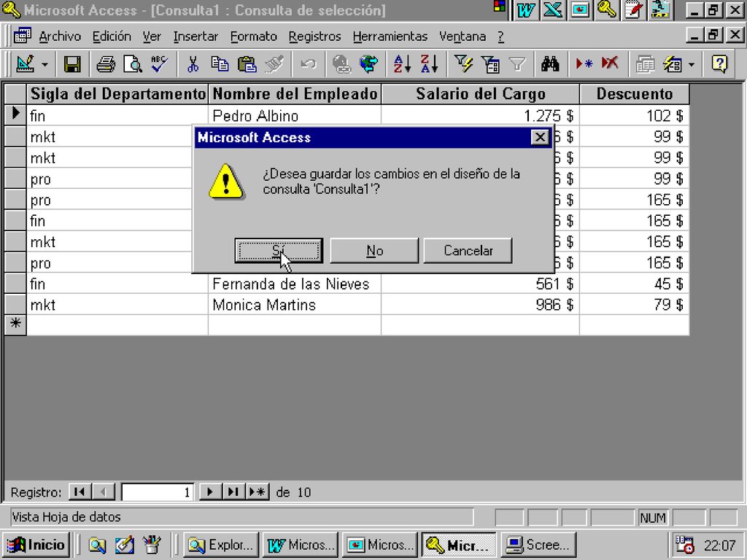Viewport: 747px width, 560px height.
Task: Click Word icon in Office shortcut bar
Action: (525, 10)
